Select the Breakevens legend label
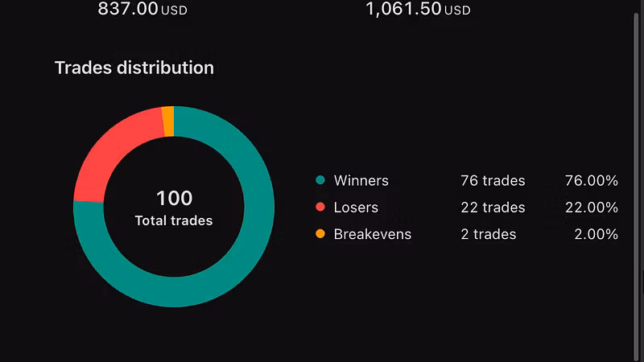Image resolution: width=644 pixels, height=362 pixels. (373, 234)
